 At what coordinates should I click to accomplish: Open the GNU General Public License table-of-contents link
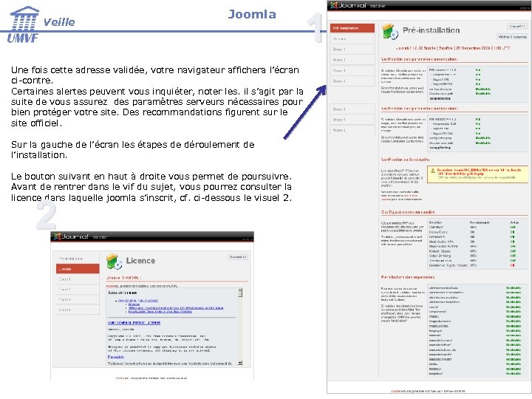coord(138,301)
